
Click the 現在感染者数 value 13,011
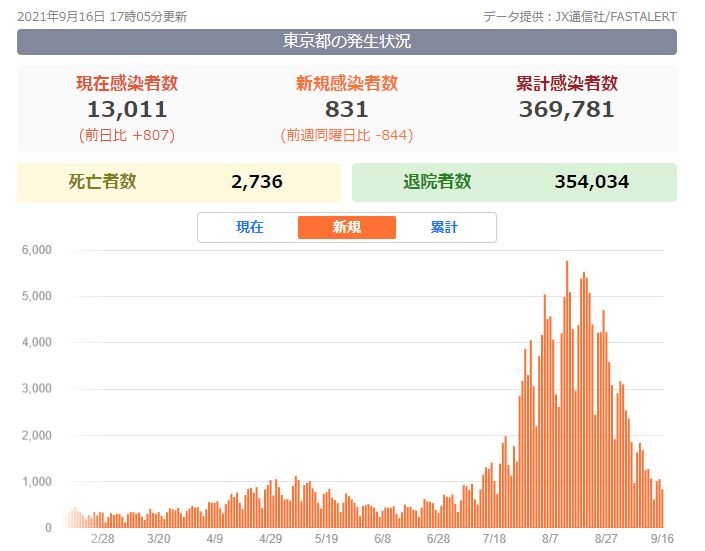(127, 109)
